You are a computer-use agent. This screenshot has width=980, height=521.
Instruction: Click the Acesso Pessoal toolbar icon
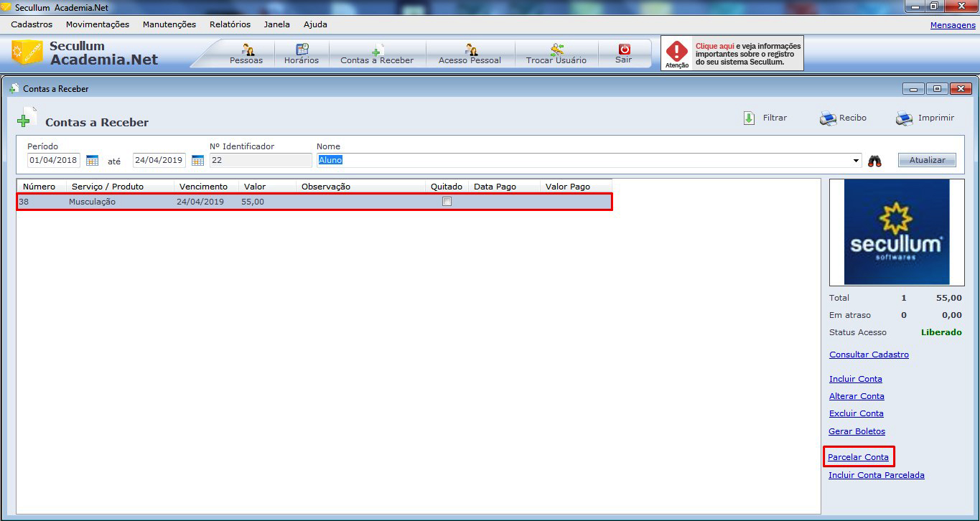pyautogui.click(x=470, y=50)
